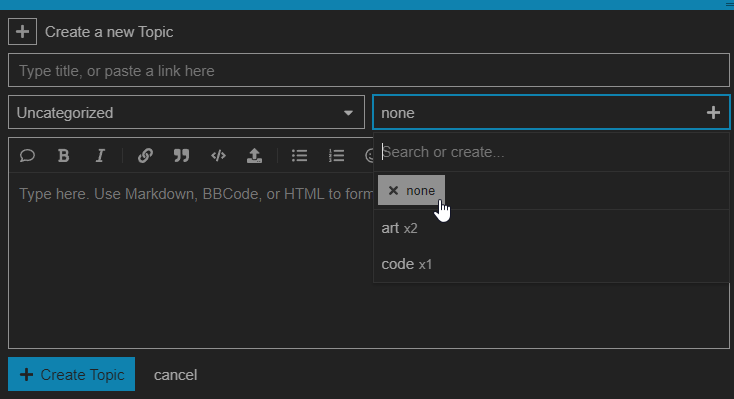Click the caret arrow of the Uncategorized dropdown
Viewport: 734px width, 399px height.
pyautogui.click(x=348, y=113)
